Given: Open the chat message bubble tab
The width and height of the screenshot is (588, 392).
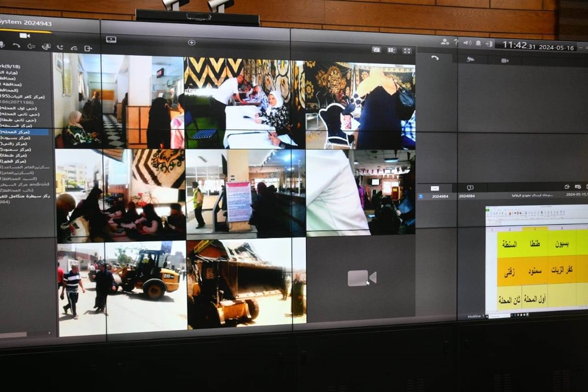Looking at the screenshot, I should coord(470,187).
